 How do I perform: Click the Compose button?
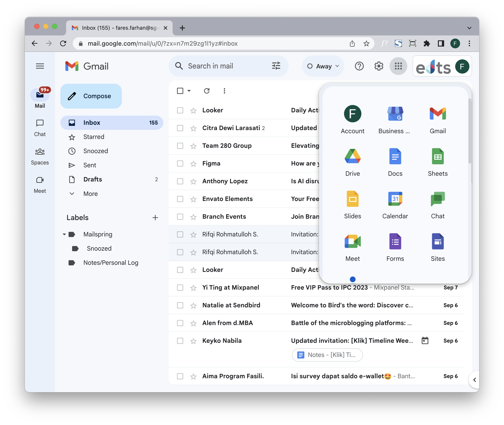pos(91,96)
